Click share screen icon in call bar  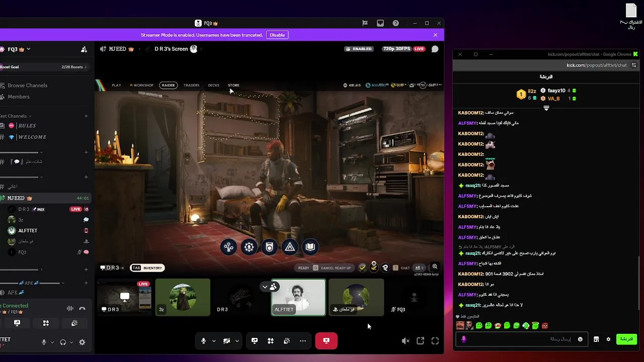tap(255, 341)
